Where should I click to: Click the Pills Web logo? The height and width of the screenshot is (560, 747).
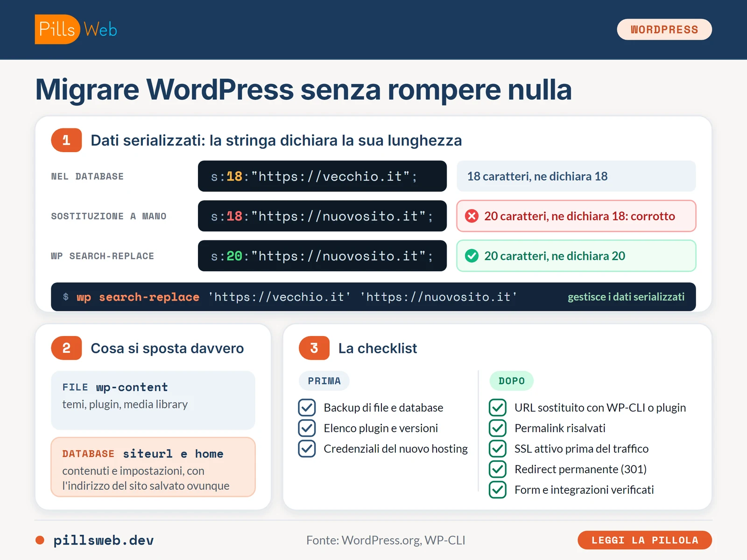[x=76, y=29]
